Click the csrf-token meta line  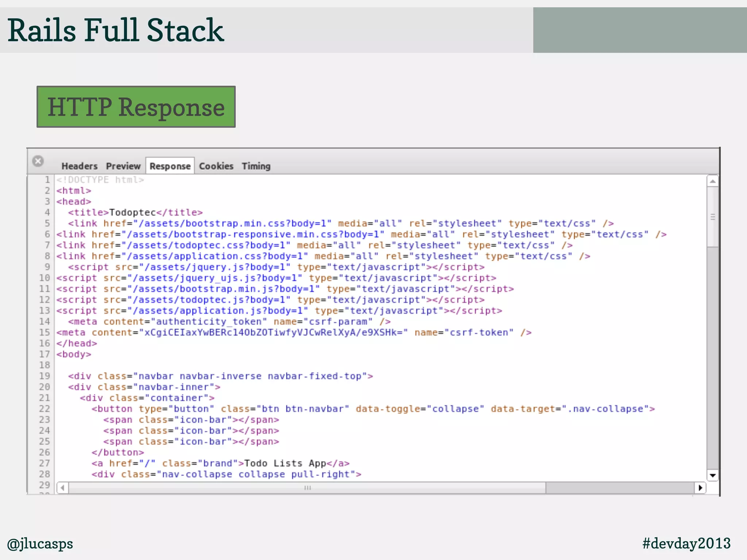point(294,332)
